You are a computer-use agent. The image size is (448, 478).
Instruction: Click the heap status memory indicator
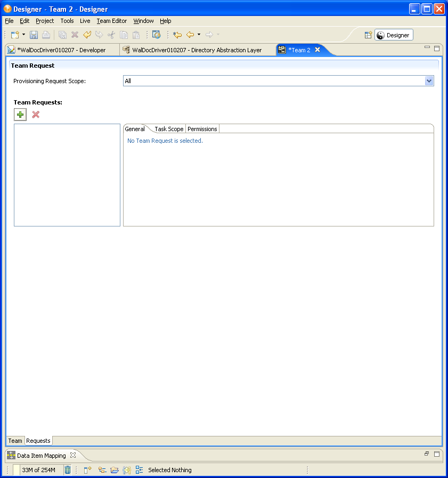(x=38, y=470)
